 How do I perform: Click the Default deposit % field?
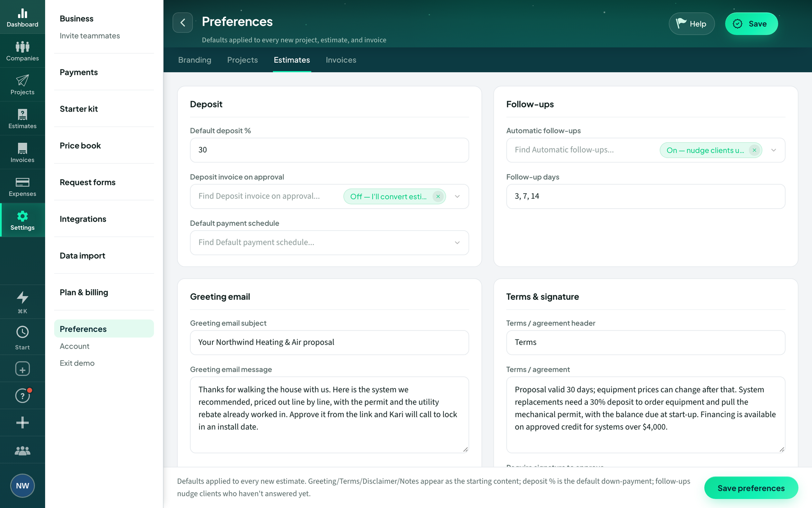[x=329, y=150]
